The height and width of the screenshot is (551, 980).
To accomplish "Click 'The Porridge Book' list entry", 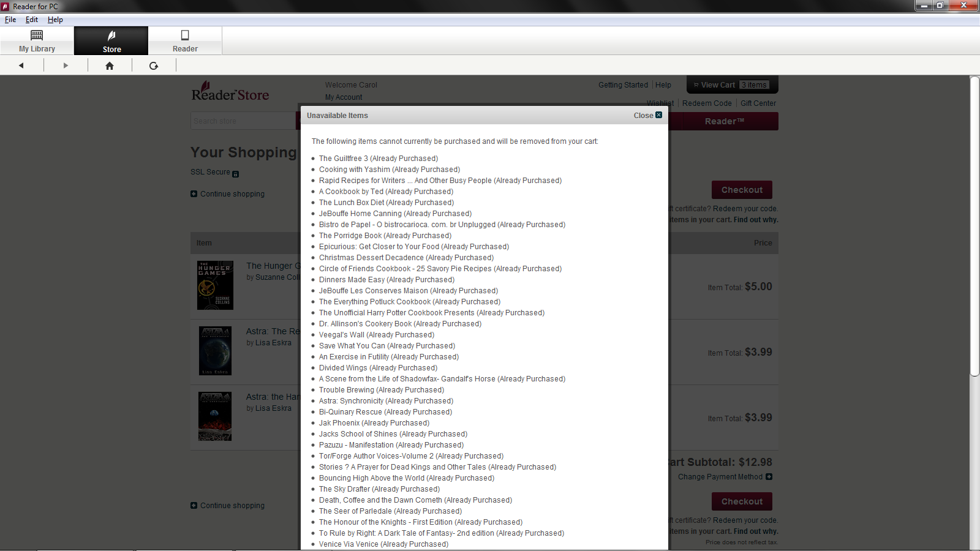I will tap(385, 236).
